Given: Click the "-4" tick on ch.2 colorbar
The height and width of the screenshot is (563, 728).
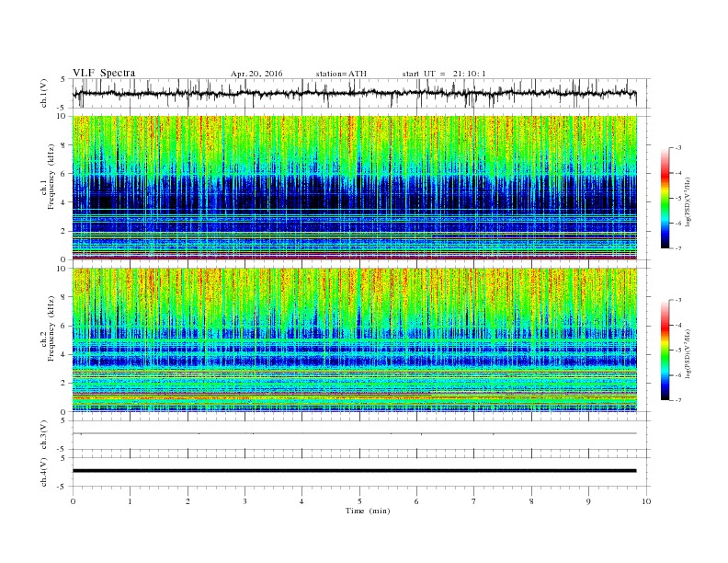Looking at the screenshot, I should [x=677, y=325].
